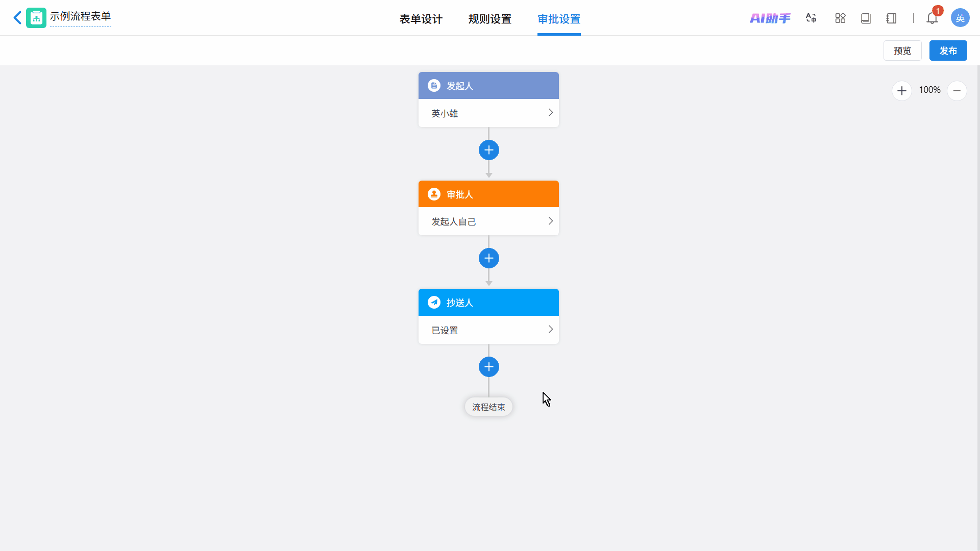Viewport: 980px width, 551px height.
Task: Click the back arrow icon
Action: (x=17, y=18)
